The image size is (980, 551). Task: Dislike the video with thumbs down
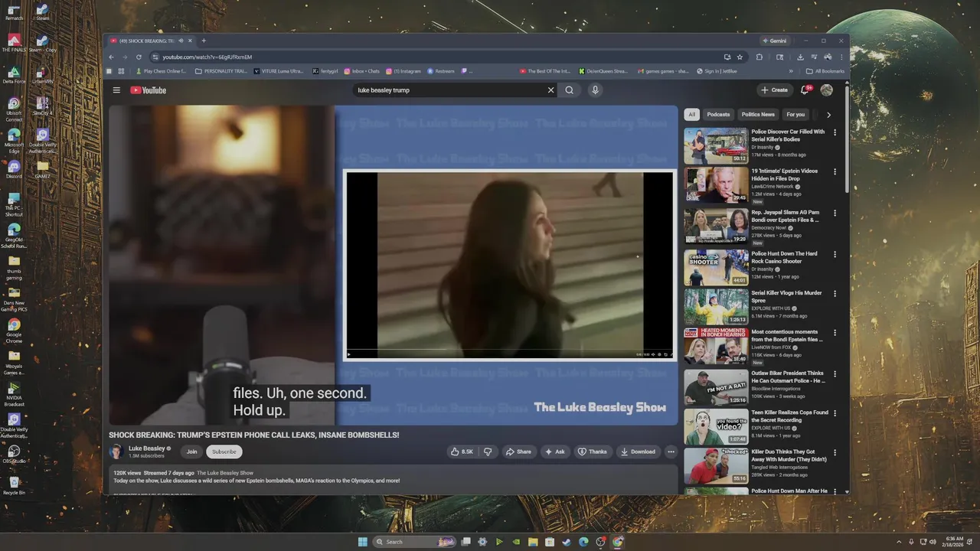coord(488,452)
